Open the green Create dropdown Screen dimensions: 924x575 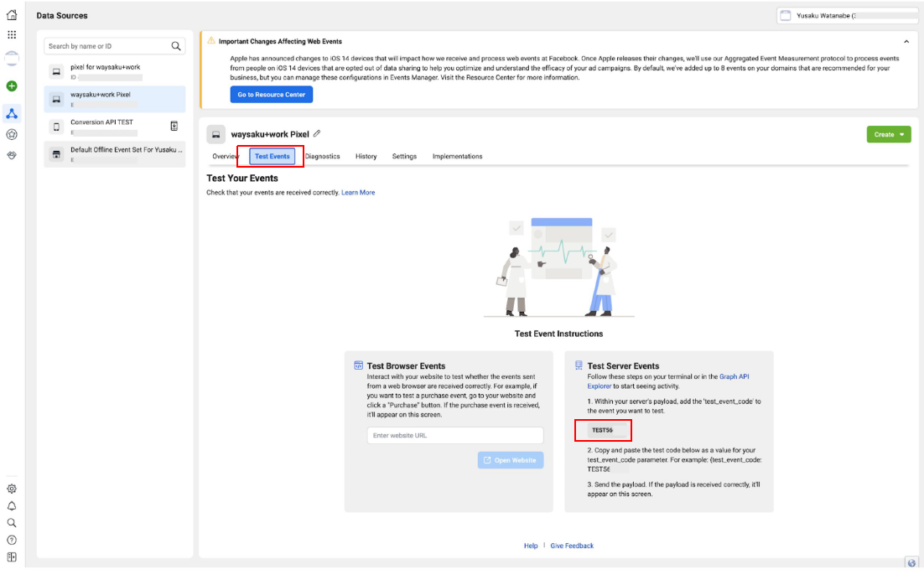point(888,134)
